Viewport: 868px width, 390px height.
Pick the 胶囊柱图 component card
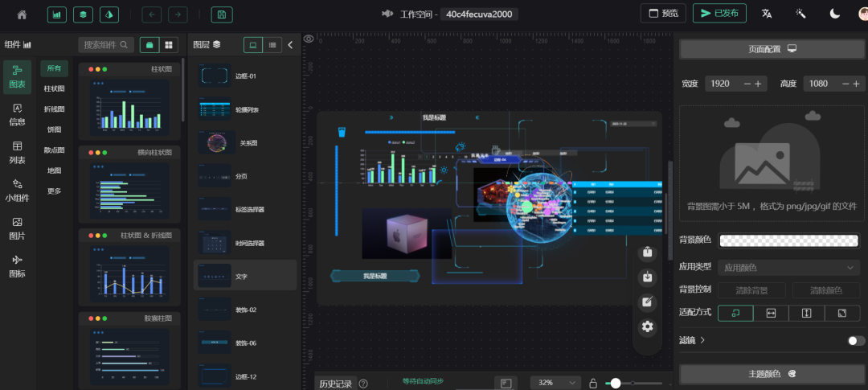129,350
